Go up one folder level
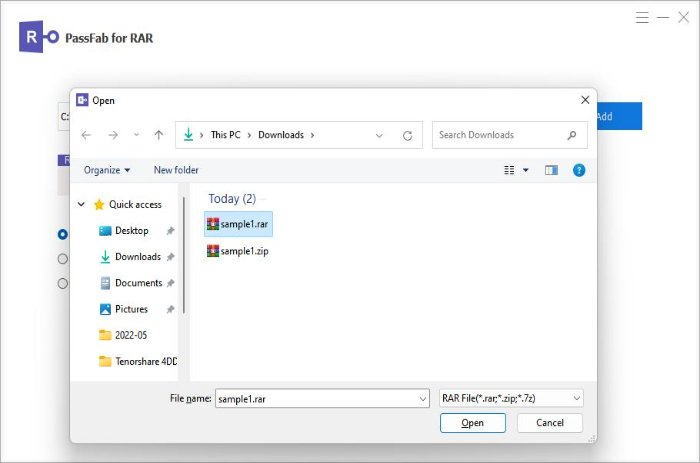This screenshot has width=700, height=463. coord(158,135)
